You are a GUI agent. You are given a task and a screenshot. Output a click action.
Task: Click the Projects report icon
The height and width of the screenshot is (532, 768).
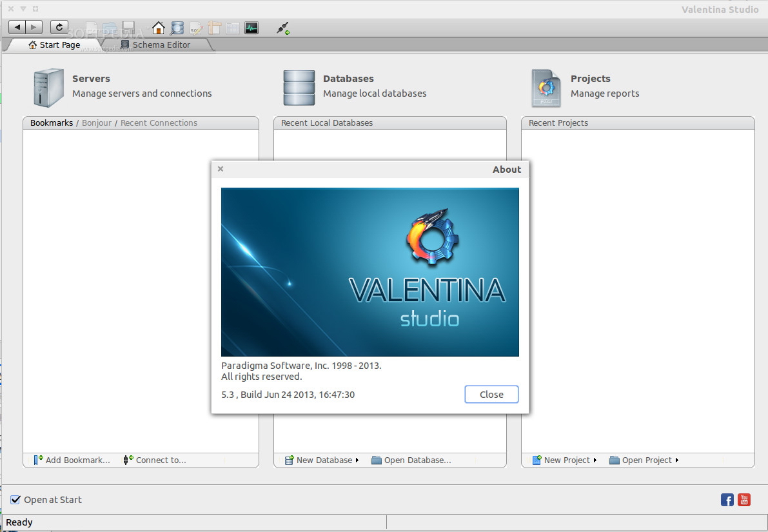click(x=546, y=88)
